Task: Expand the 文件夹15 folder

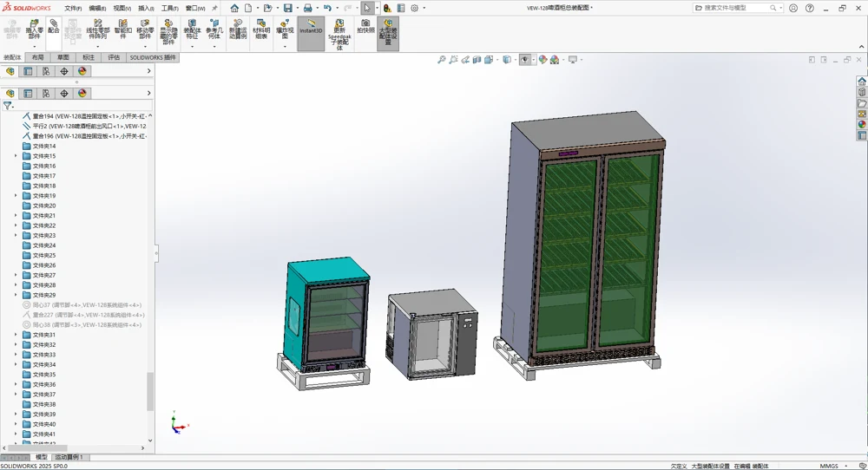Action: pyautogui.click(x=16, y=156)
